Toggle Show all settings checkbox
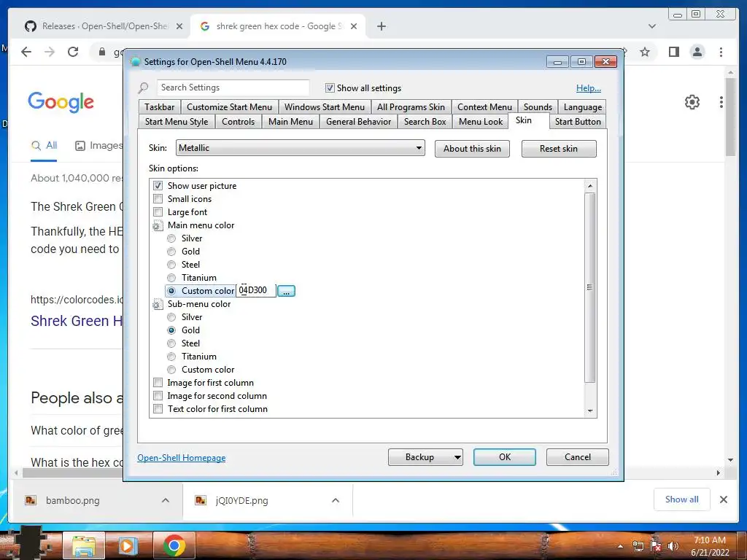747x560 pixels. tap(330, 88)
